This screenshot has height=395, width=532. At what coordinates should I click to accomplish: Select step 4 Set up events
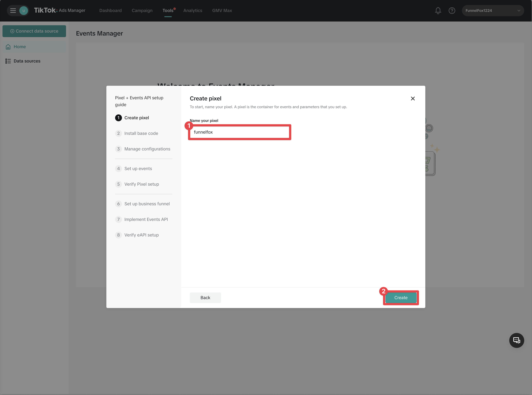coord(138,169)
